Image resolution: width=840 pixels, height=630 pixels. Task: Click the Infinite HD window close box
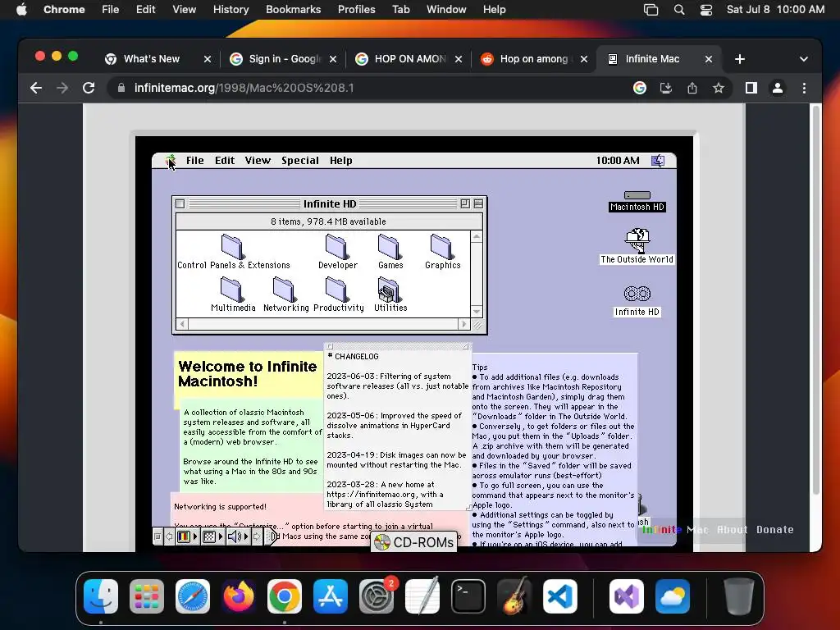click(x=180, y=203)
